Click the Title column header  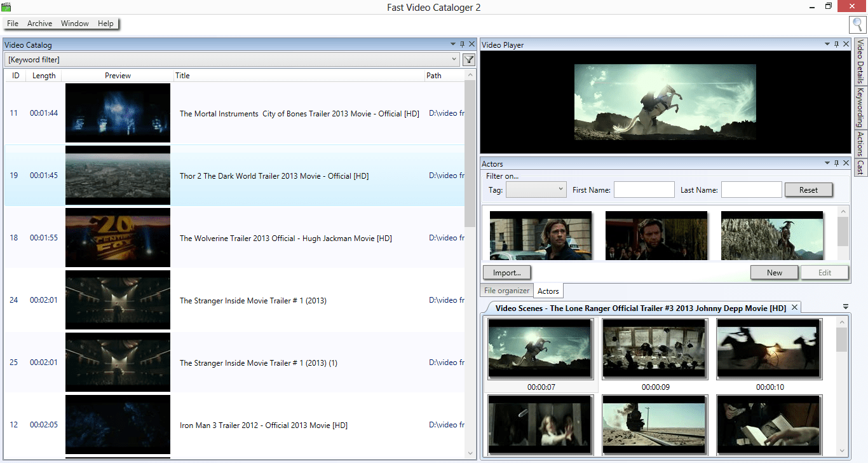[x=299, y=75]
